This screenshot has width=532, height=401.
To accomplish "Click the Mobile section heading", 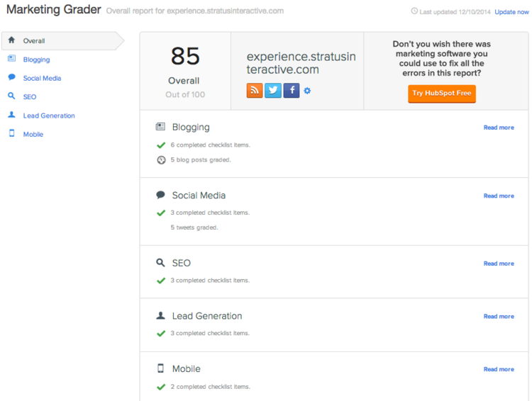I will [x=187, y=369].
